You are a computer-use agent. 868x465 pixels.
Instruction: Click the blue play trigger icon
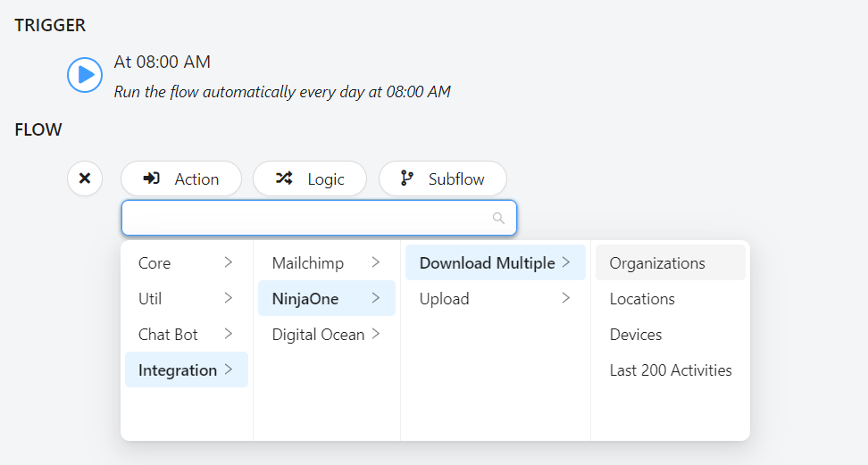click(x=85, y=75)
